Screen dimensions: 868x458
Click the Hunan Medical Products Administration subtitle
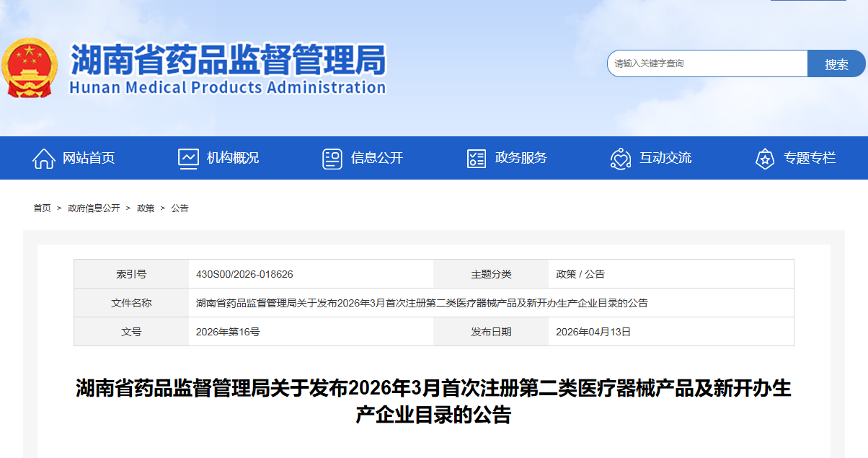point(228,87)
